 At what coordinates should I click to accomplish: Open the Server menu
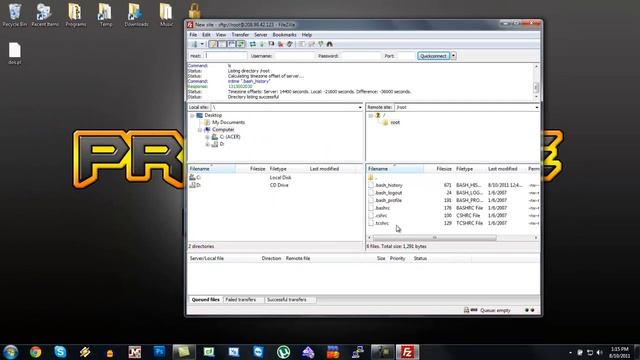(260, 35)
